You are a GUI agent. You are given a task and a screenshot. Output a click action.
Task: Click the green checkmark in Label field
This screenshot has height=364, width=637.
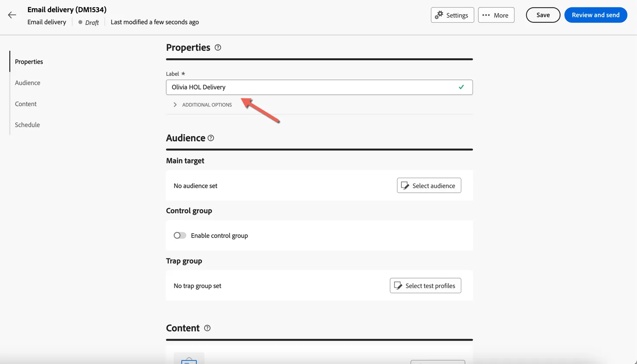pyautogui.click(x=461, y=87)
